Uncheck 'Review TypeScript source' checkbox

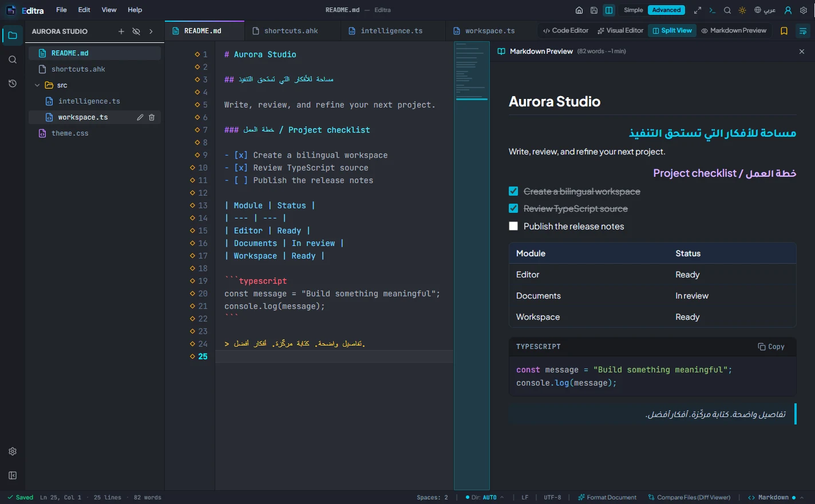513,209
